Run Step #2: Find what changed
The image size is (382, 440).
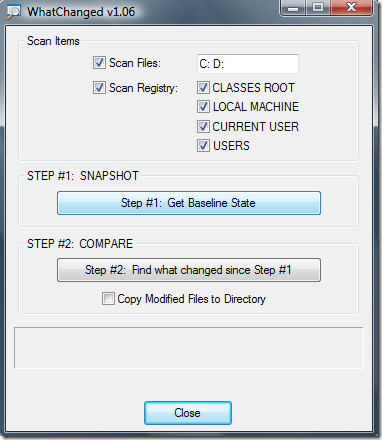pos(189,270)
